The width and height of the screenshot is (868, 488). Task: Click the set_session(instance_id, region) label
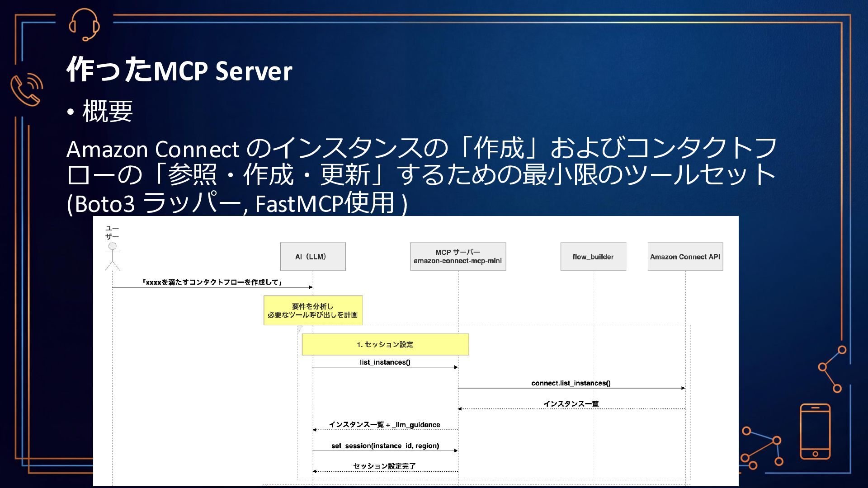(x=385, y=446)
